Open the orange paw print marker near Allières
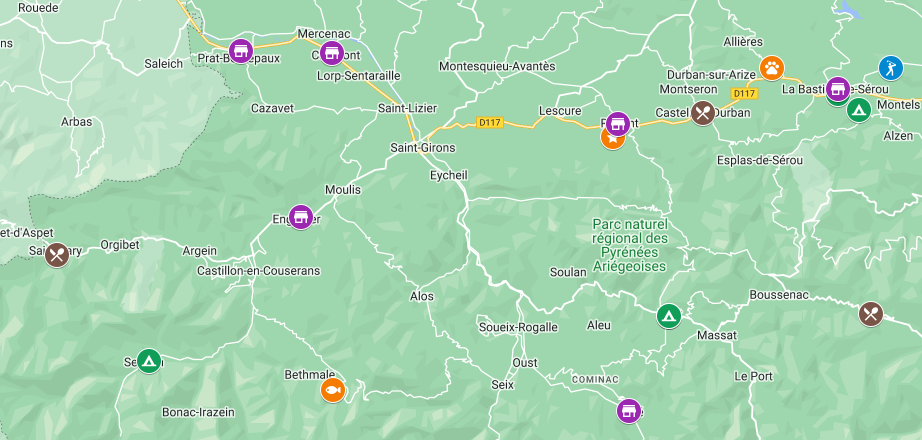Image resolution: width=922 pixels, height=440 pixels. pyautogui.click(x=771, y=68)
